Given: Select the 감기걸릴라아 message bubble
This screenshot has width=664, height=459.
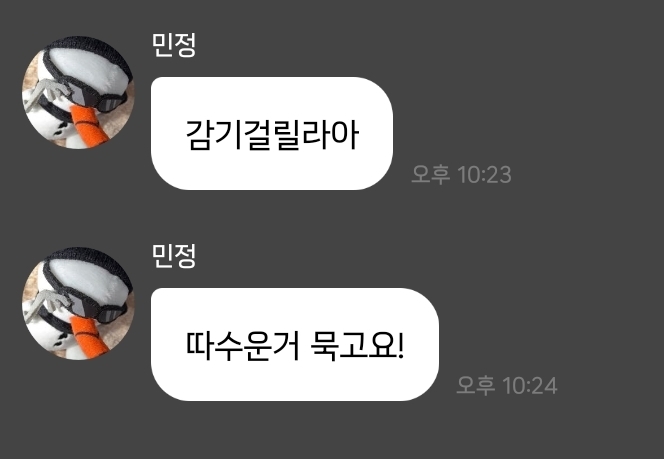Looking at the screenshot, I should click(x=272, y=133).
